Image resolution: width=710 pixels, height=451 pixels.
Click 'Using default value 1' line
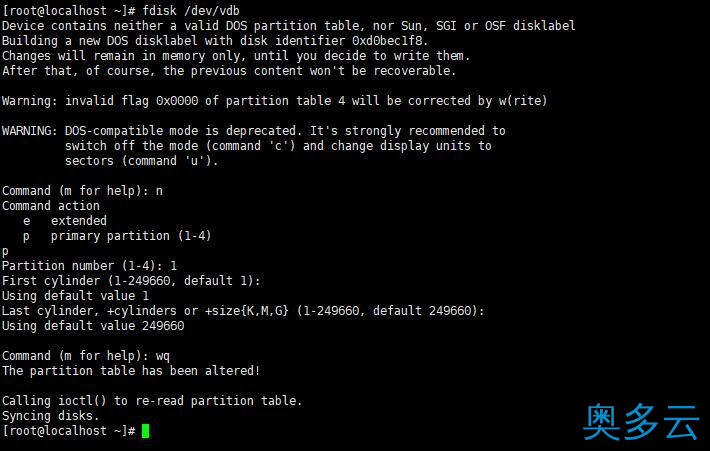tap(76, 296)
